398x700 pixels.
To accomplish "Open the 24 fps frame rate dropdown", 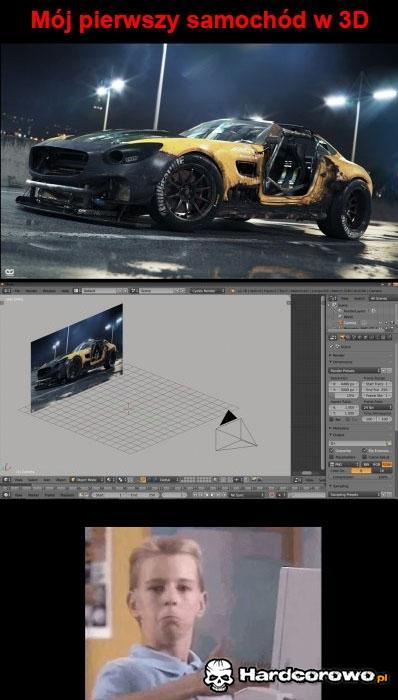I will click(x=377, y=407).
